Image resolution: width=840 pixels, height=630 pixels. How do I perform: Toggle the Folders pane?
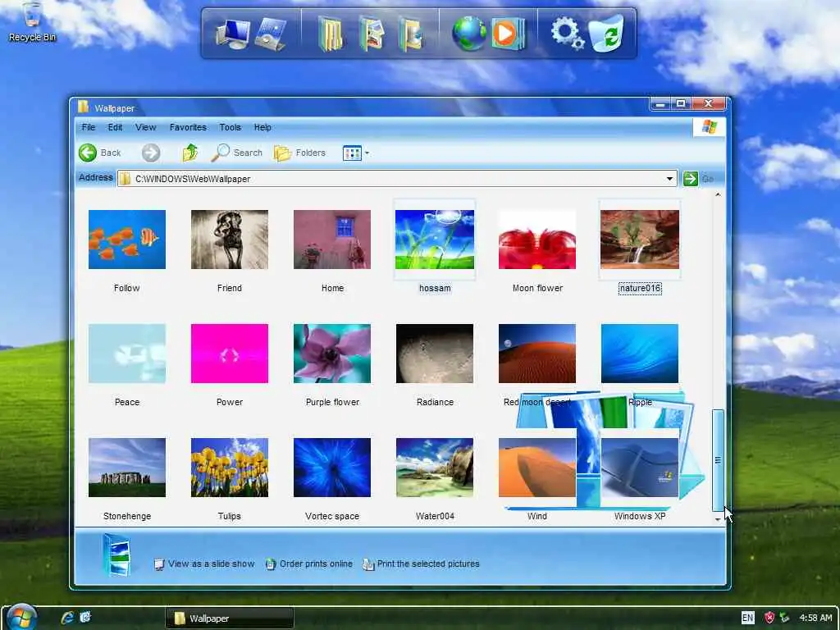pyautogui.click(x=300, y=153)
